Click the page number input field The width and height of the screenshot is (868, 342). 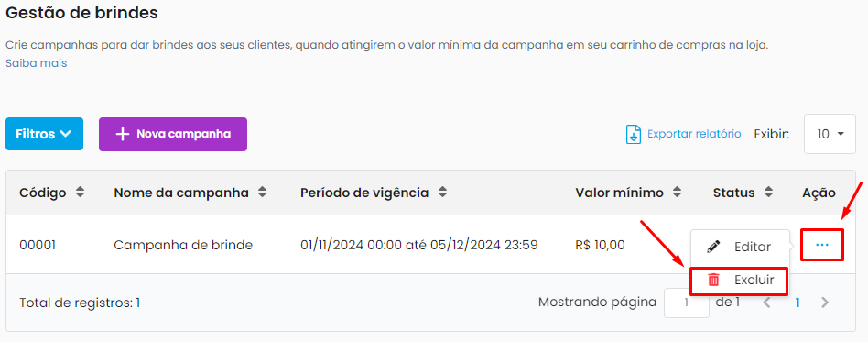[x=687, y=303]
